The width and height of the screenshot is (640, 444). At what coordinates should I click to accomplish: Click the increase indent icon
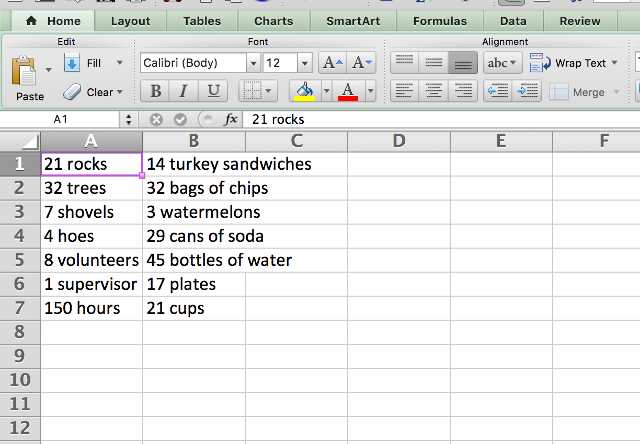click(527, 91)
